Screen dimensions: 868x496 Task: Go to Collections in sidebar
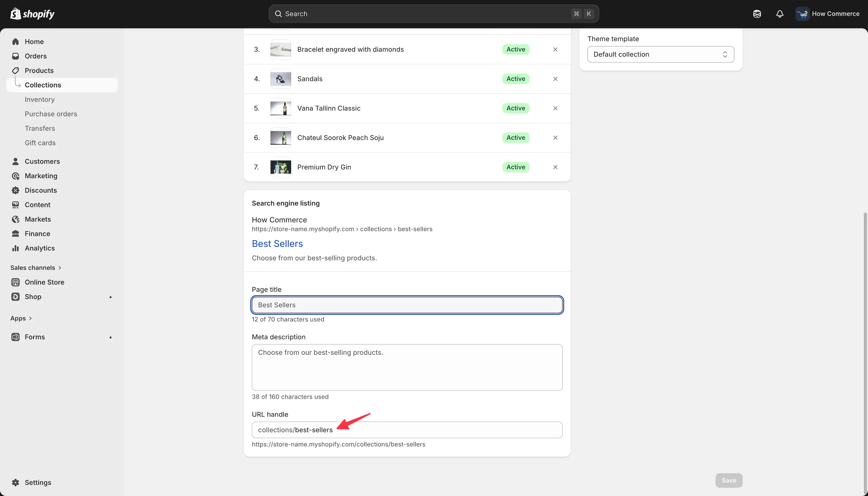tap(62, 85)
